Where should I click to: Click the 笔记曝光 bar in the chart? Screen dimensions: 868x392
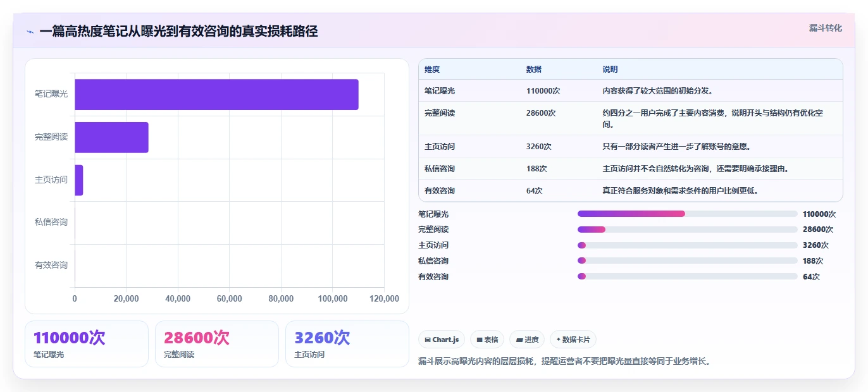point(216,94)
